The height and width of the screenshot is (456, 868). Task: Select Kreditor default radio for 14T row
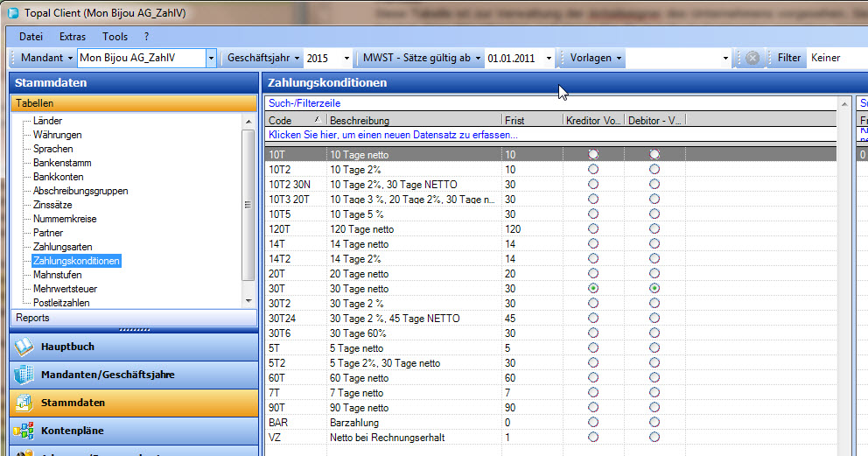coord(594,244)
